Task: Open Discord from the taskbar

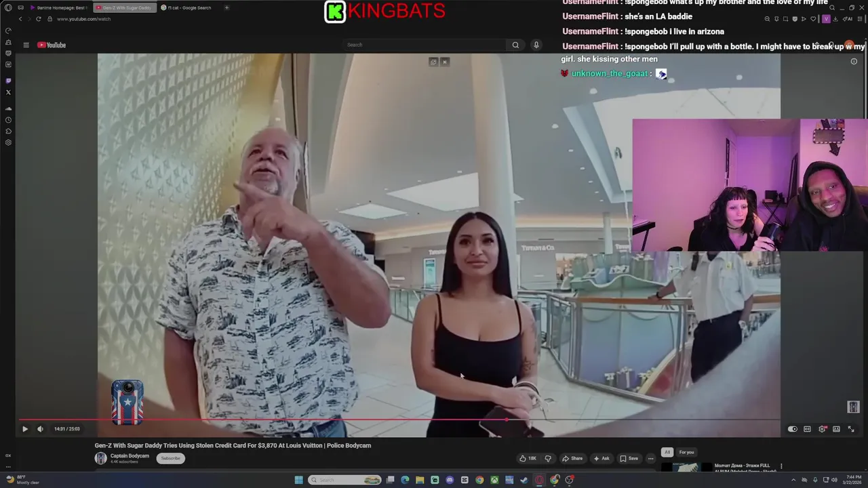Action: 450,480
